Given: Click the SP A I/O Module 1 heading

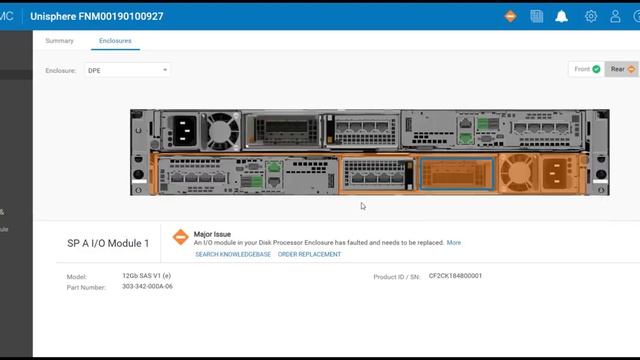Looking at the screenshot, I should pyautogui.click(x=108, y=243).
